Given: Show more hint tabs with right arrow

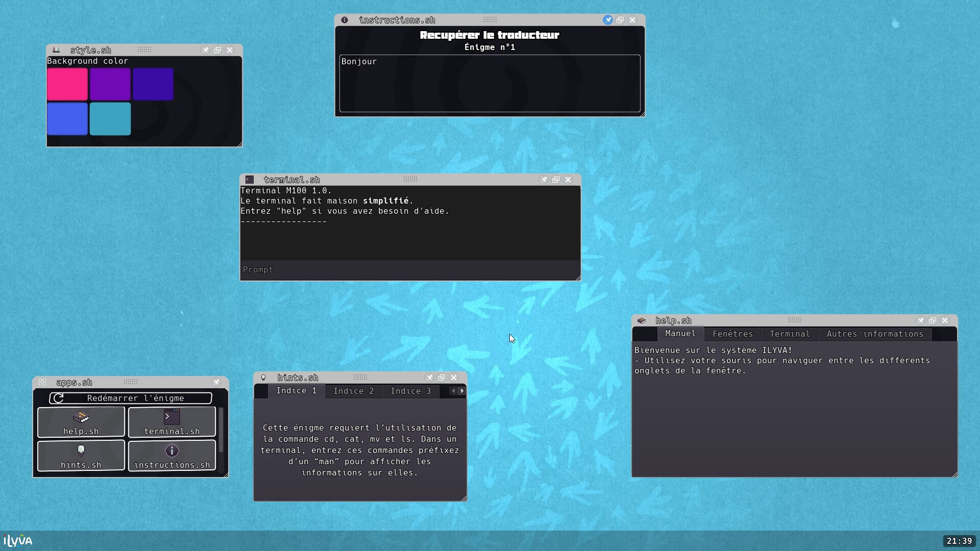Looking at the screenshot, I should pos(462,391).
